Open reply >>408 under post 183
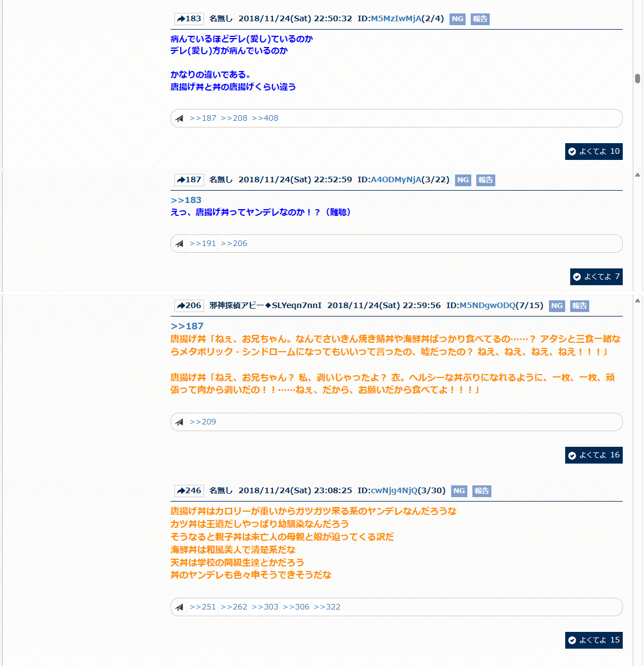The image size is (644, 666). coord(265,119)
